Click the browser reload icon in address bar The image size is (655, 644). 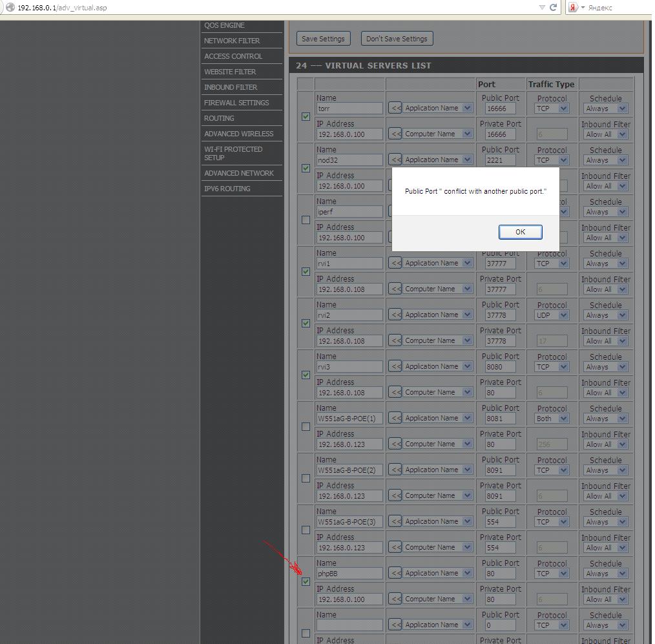pyautogui.click(x=553, y=8)
